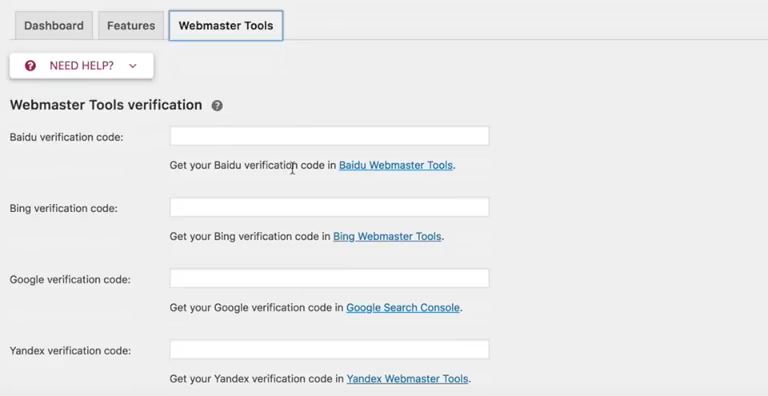
Task: Open the Baidu Webmaster Tools link
Action: tap(396, 165)
